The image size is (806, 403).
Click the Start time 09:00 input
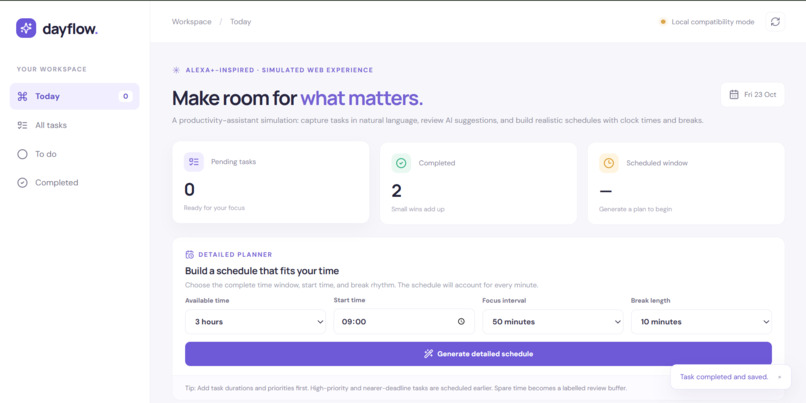pos(404,322)
